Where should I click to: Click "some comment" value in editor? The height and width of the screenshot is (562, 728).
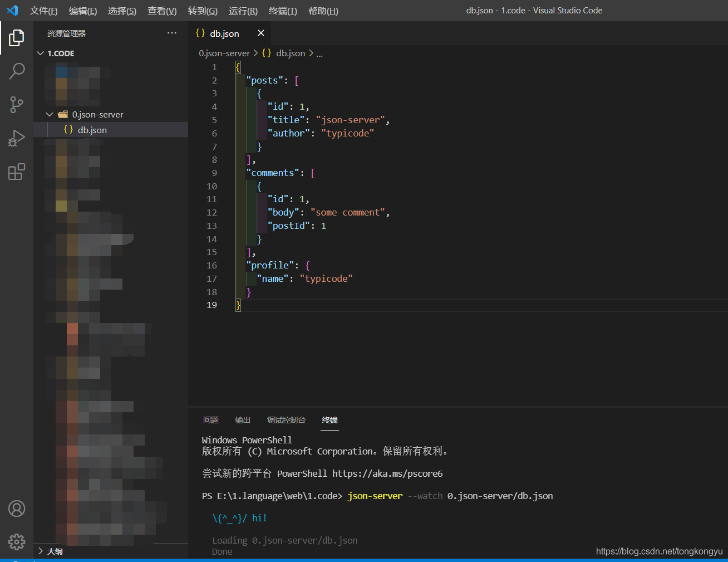(348, 212)
